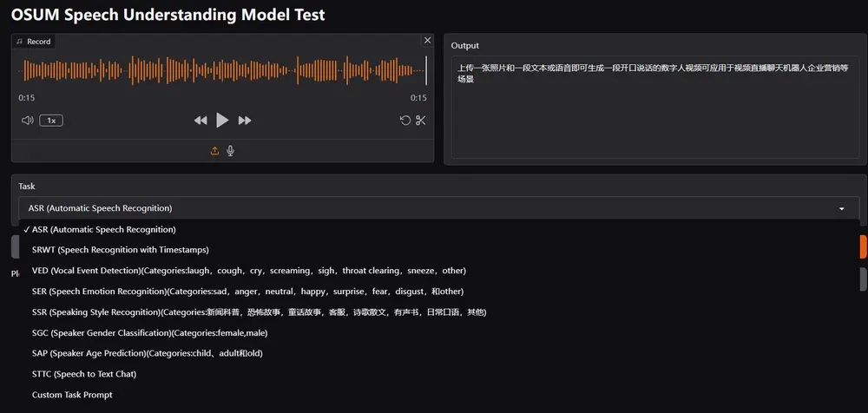The image size is (868, 413).
Task: Click the Record label tab
Action: point(33,42)
